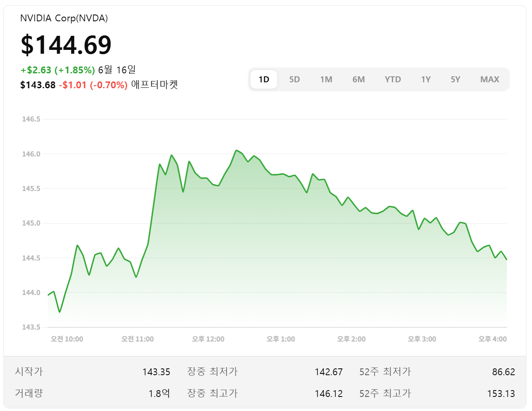Image resolution: width=532 pixels, height=411 pixels.
Task: Switch to the YTD view
Action: (393, 79)
